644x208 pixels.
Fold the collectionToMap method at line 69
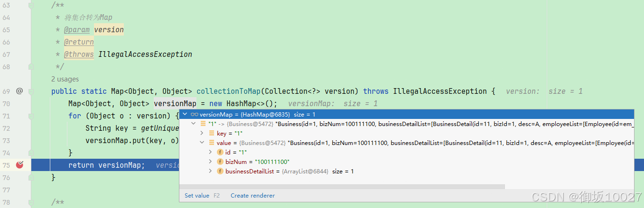(31, 91)
